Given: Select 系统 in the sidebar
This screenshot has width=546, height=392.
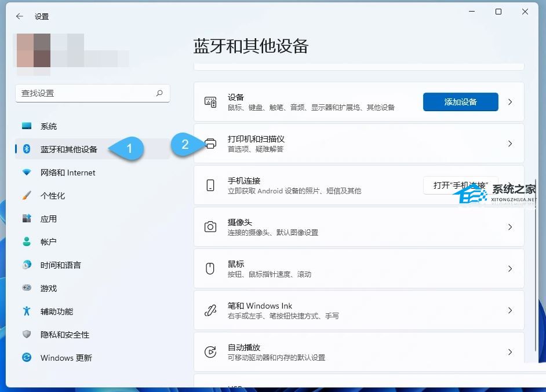Looking at the screenshot, I should point(49,126).
